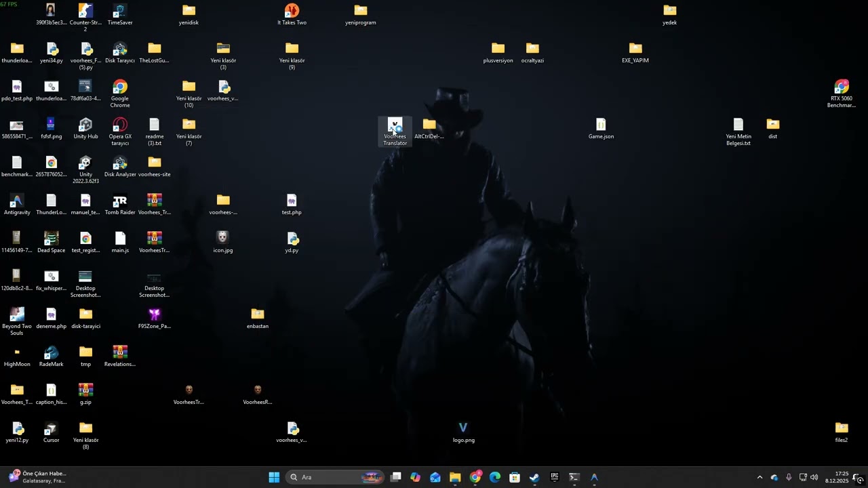
Task: Open Steam from the taskbar
Action: (534, 477)
